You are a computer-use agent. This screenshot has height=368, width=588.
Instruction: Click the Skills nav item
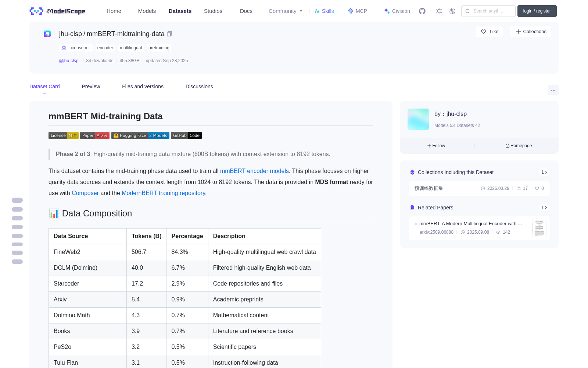click(324, 11)
